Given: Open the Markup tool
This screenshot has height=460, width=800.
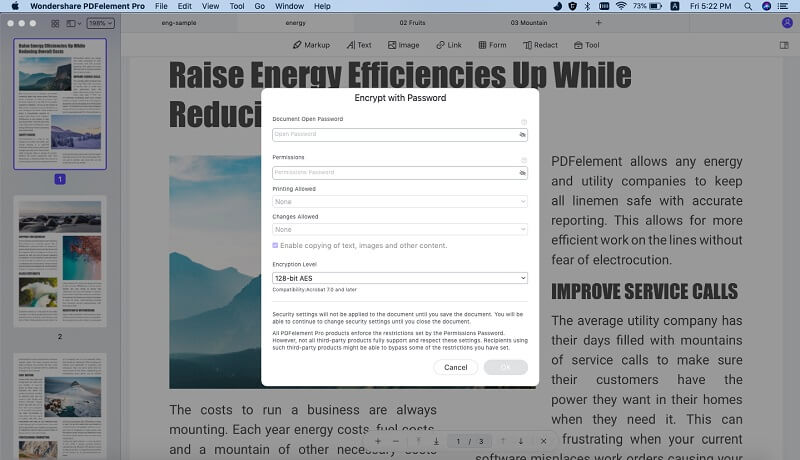Looking at the screenshot, I should click(x=311, y=45).
